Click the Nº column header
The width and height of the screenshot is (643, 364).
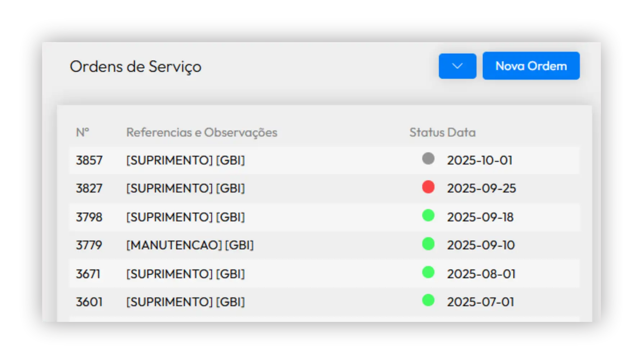(x=82, y=132)
